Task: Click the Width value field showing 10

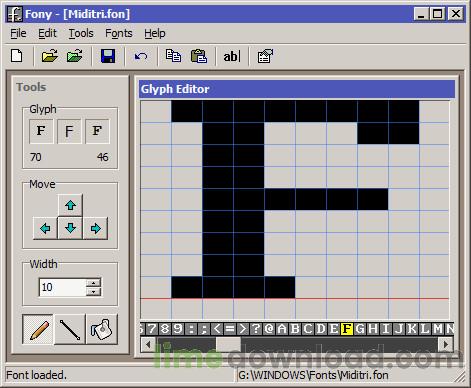Action: (x=62, y=287)
